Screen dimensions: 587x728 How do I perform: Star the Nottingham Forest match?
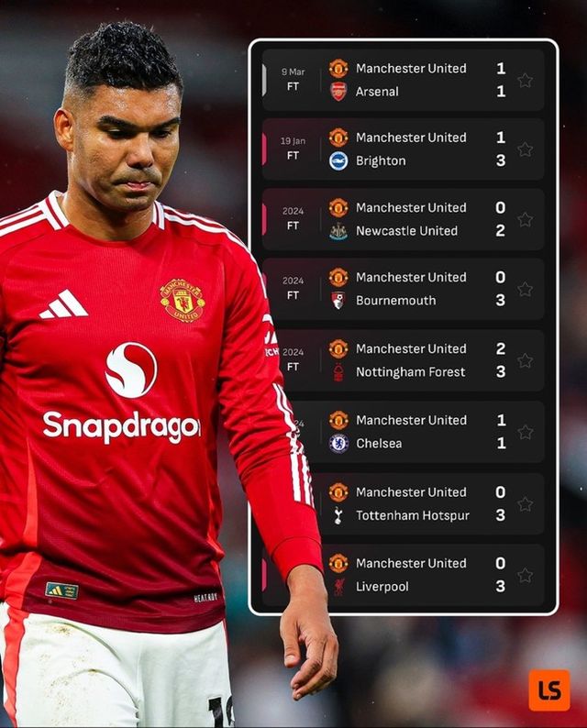[x=525, y=360]
